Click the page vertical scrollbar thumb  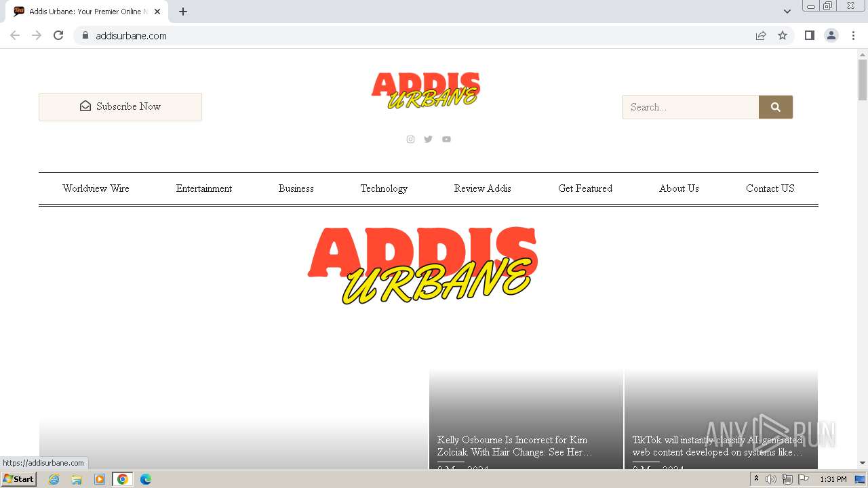[x=863, y=80]
